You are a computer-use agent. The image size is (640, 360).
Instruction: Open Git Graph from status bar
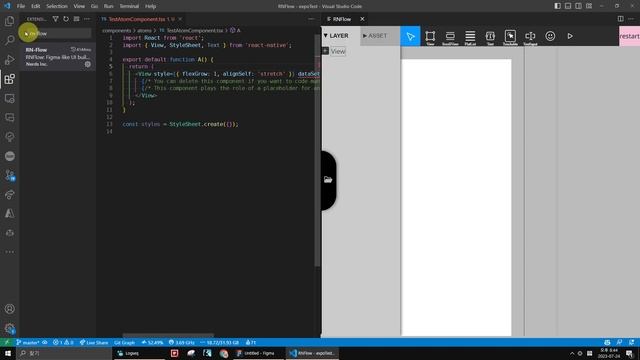pos(124,342)
